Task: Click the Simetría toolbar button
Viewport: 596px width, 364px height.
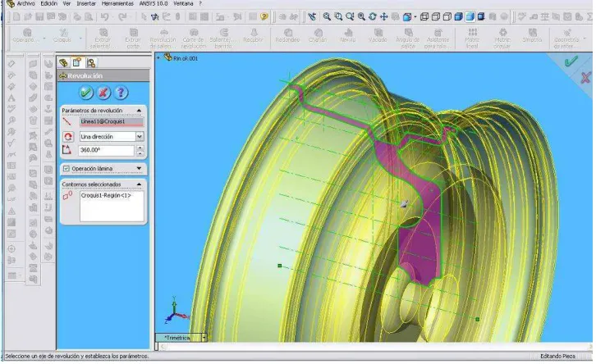Action: (x=532, y=36)
